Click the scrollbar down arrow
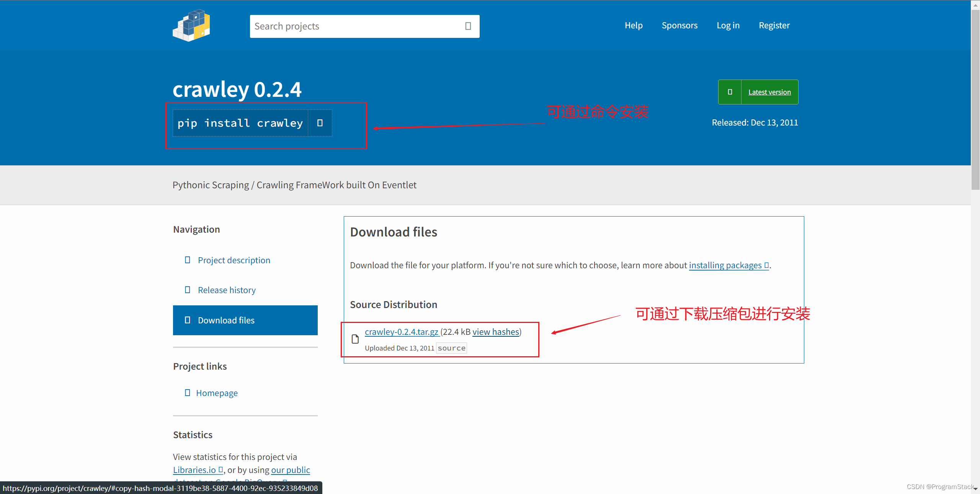980x494 pixels. [x=975, y=489]
